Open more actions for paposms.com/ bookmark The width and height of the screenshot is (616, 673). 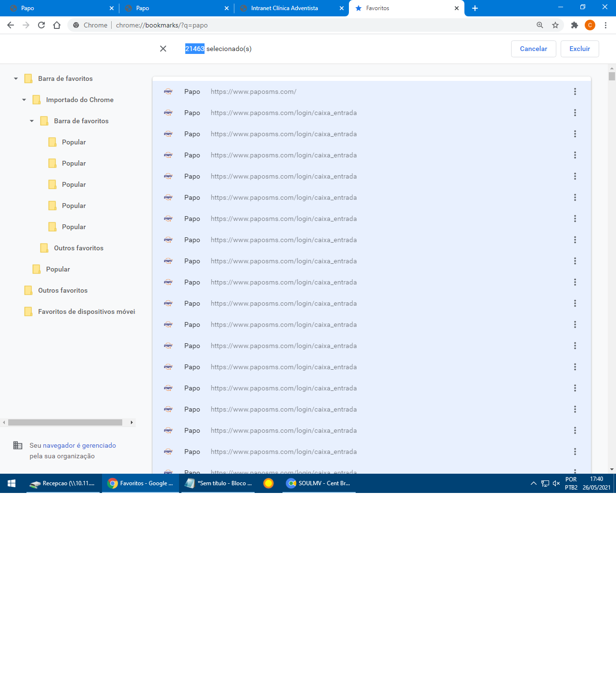click(575, 91)
